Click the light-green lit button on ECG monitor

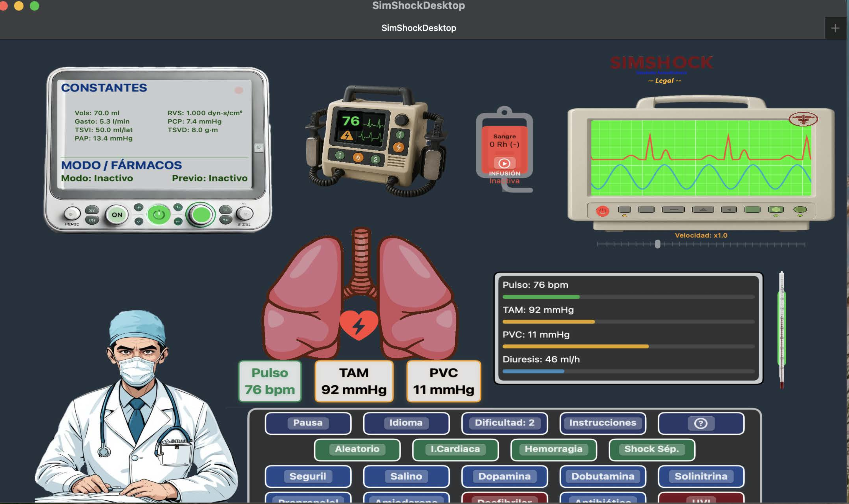point(776,210)
